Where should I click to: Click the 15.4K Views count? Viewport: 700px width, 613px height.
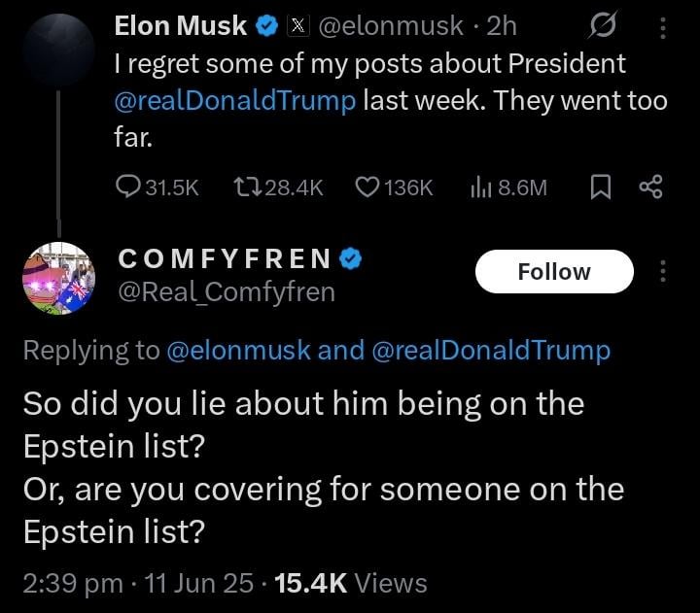point(351,583)
